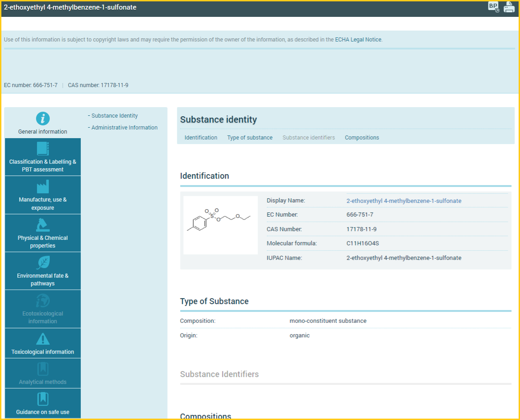Open the ECHA Legal Notice link
The image size is (520, 420).
(358, 40)
